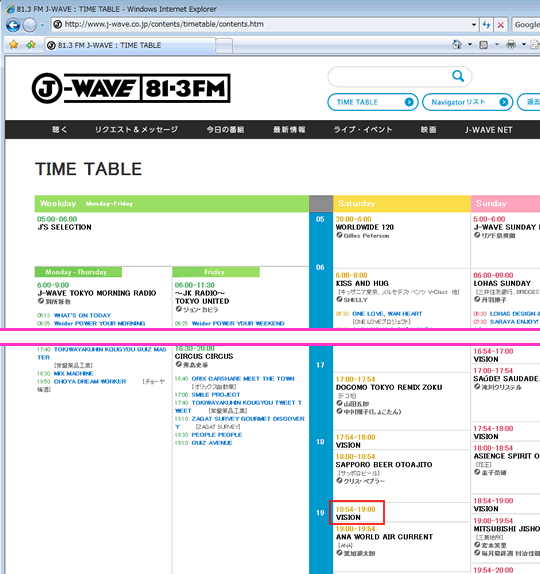Click the magnifier search icon on site

(x=458, y=76)
